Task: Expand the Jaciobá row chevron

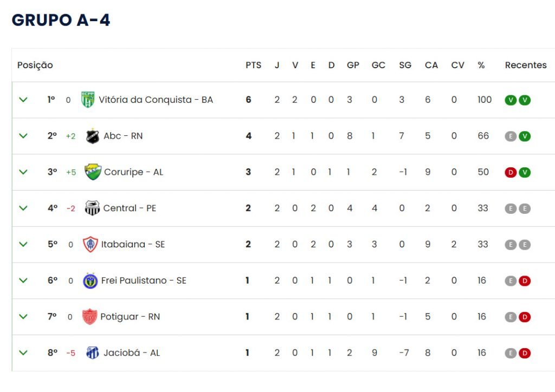Action: coord(23,353)
